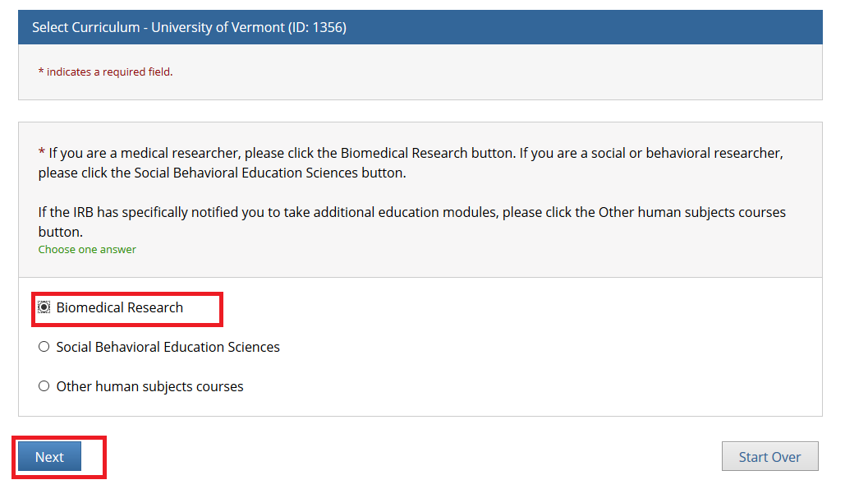Image resolution: width=868 pixels, height=503 pixels.
Task: Select the Biomedical Research radio button
Action: (x=44, y=307)
